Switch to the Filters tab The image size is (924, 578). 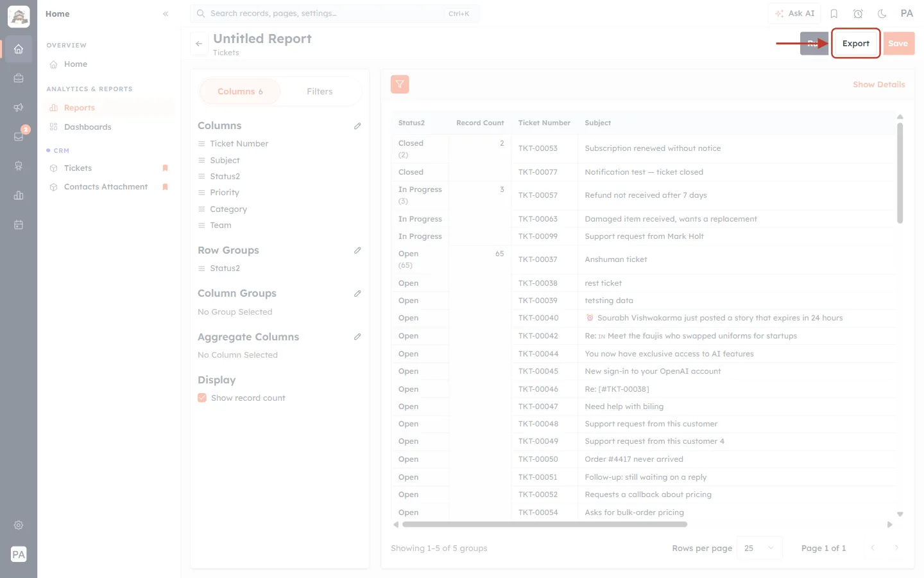point(320,92)
